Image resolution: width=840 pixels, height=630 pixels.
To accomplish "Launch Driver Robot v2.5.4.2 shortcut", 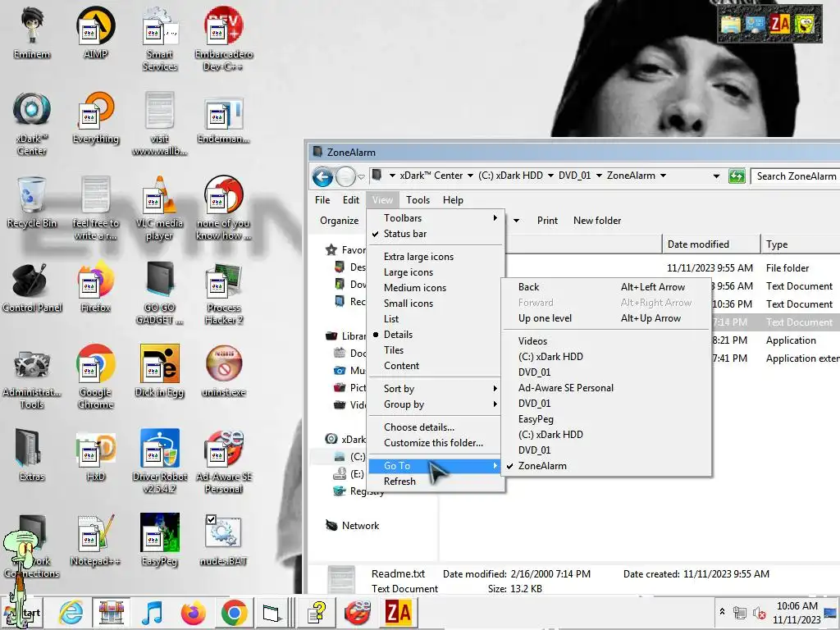I will point(159,461).
